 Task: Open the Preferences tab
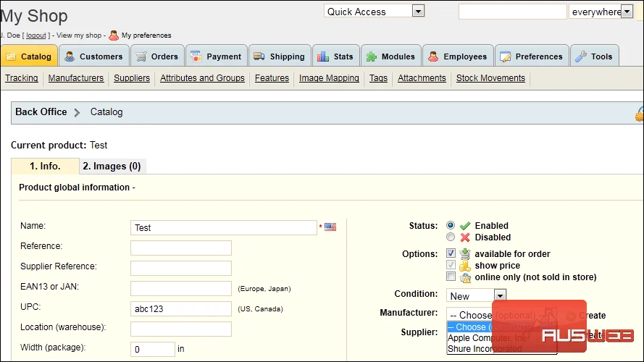tap(532, 56)
